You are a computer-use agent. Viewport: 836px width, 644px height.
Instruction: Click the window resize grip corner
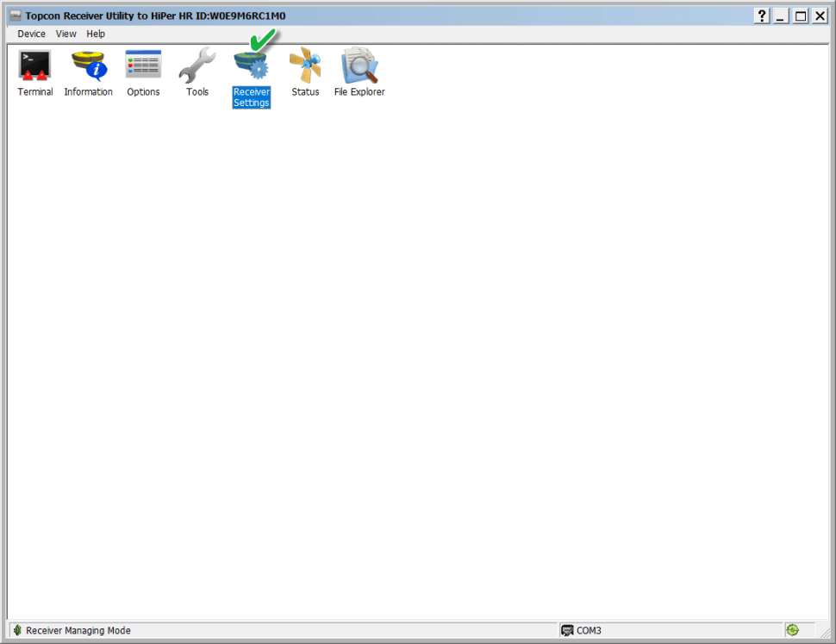825,632
